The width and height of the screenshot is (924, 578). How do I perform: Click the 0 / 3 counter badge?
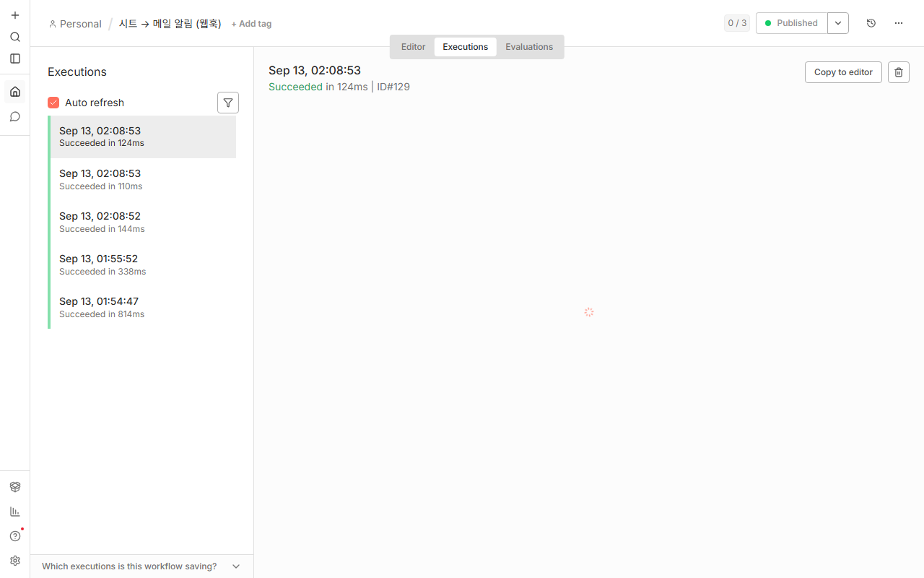[x=737, y=23]
